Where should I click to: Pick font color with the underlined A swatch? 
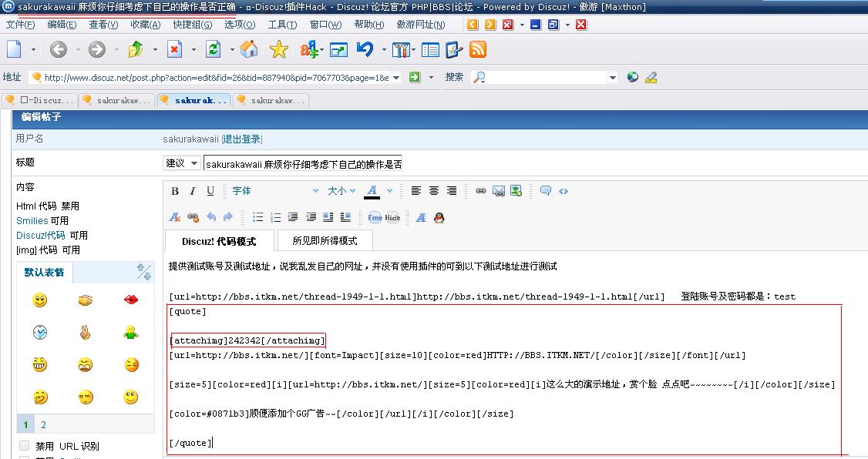pos(372,191)
